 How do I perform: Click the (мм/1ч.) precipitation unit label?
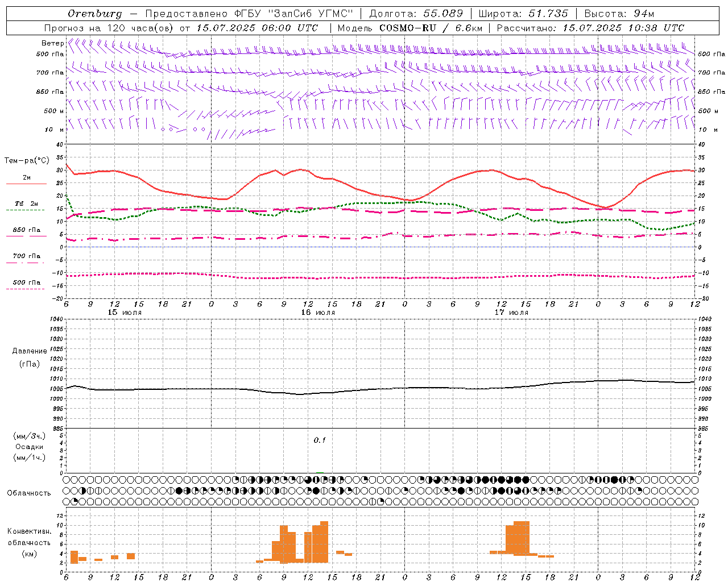[x=29, y=458]
